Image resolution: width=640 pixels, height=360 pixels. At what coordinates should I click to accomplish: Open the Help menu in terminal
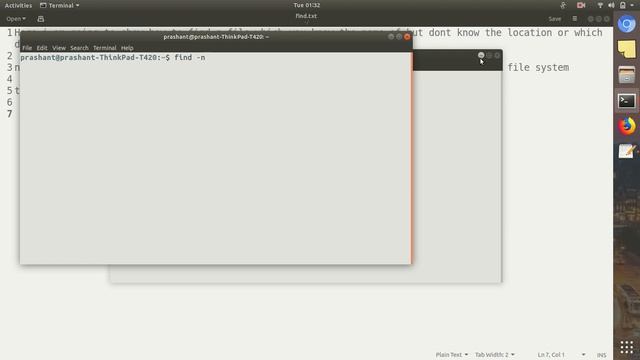127,48
